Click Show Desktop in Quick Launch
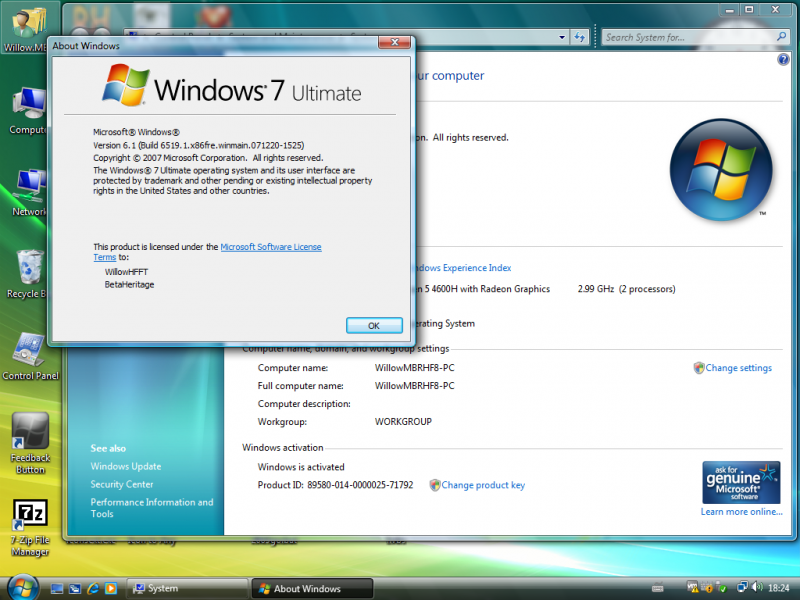 [57, 589]
